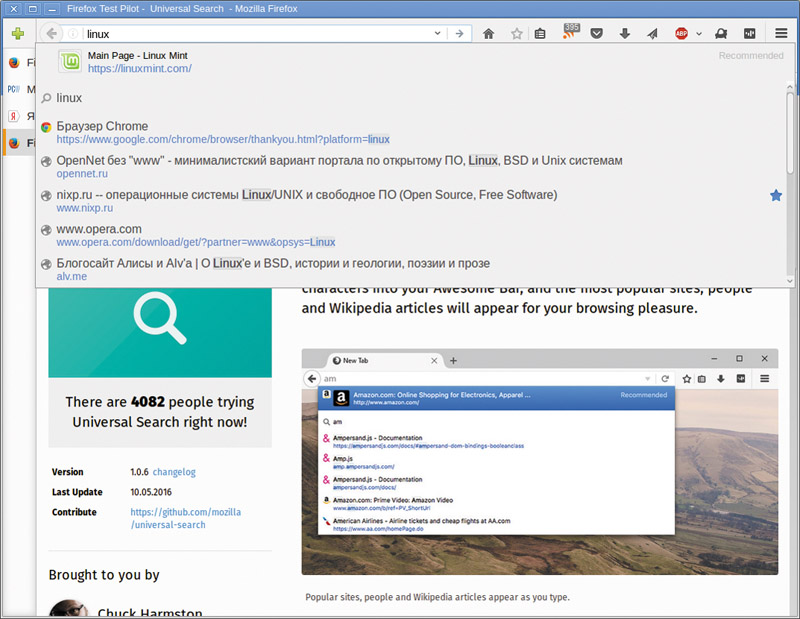The width and height of the screenshot is (800, 619).
Task: Switch to the PC-icon tab in sidebar
Action: pyautogui.click(x=19, y=89)
